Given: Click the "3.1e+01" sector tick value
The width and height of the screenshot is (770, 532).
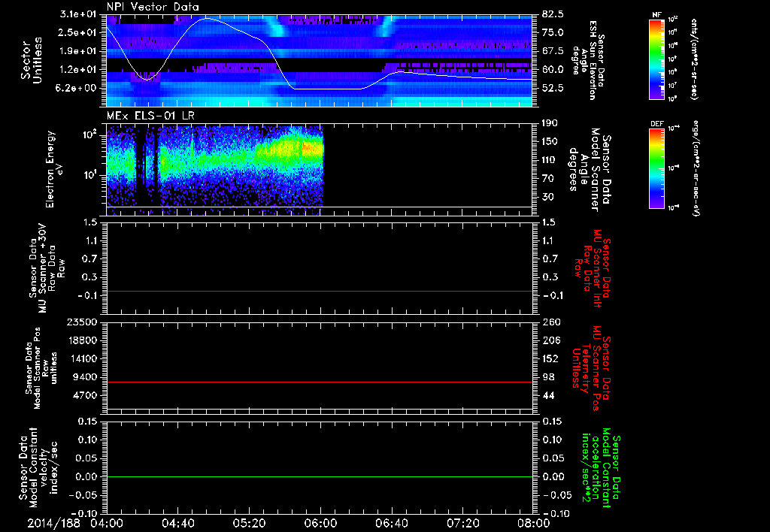Looking at the screenshot, I should pyautogui.click(x=77, y=14).
